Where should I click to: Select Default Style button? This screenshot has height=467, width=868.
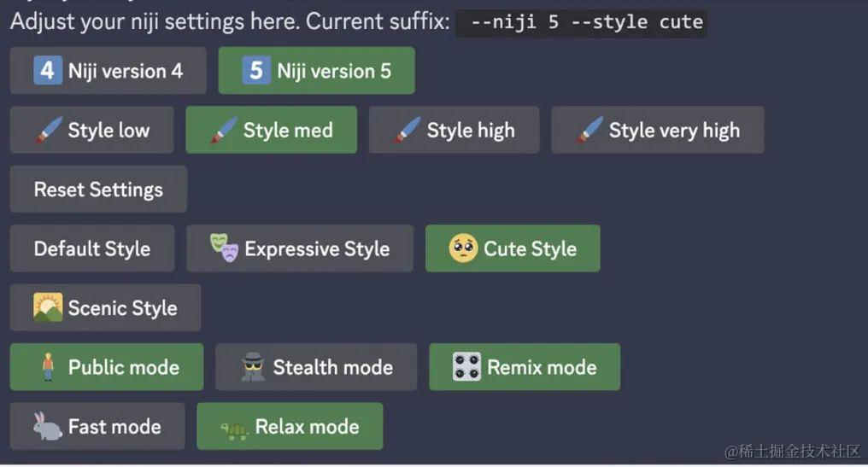tap(92, 248)
